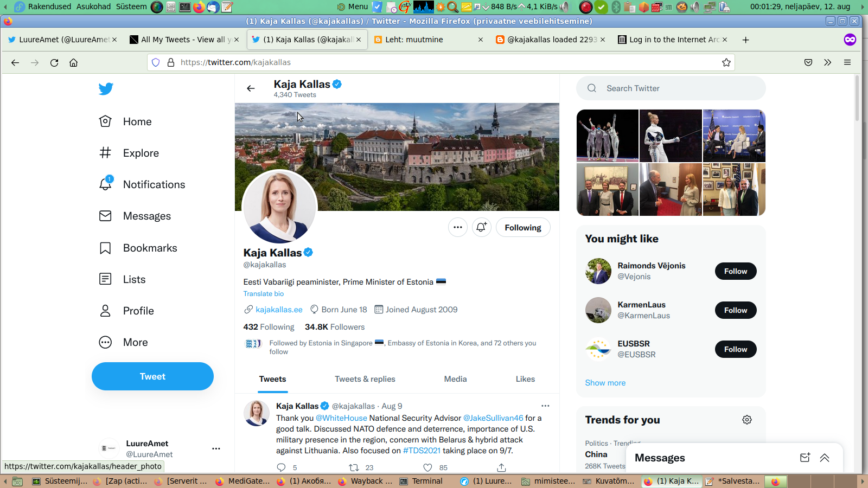Image resolution: width=868 pixels, height=488 pixels.
Task: Open Rakendused applications menu
Action: coord(49,7)
